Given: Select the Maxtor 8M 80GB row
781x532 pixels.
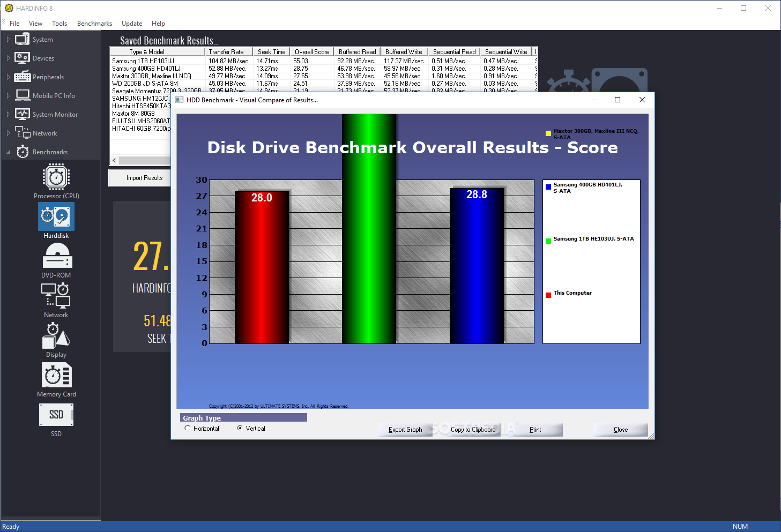Looking at the screenshot, I should pos(140,114).
